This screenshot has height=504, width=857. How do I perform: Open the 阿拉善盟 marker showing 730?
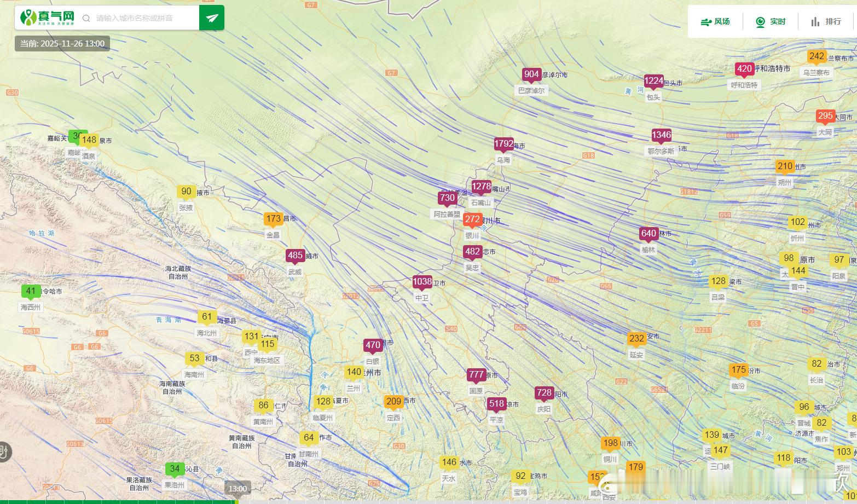[447, 198]
